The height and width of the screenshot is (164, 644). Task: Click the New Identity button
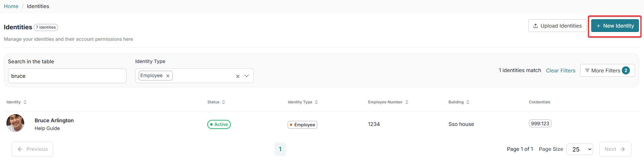615,26
